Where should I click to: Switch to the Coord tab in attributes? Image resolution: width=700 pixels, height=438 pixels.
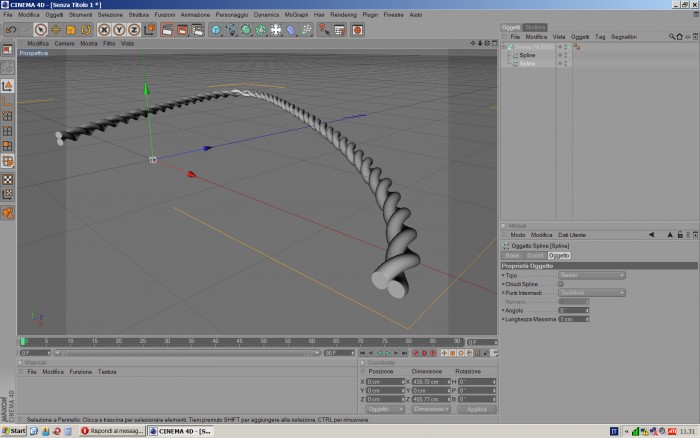[535, 255]
